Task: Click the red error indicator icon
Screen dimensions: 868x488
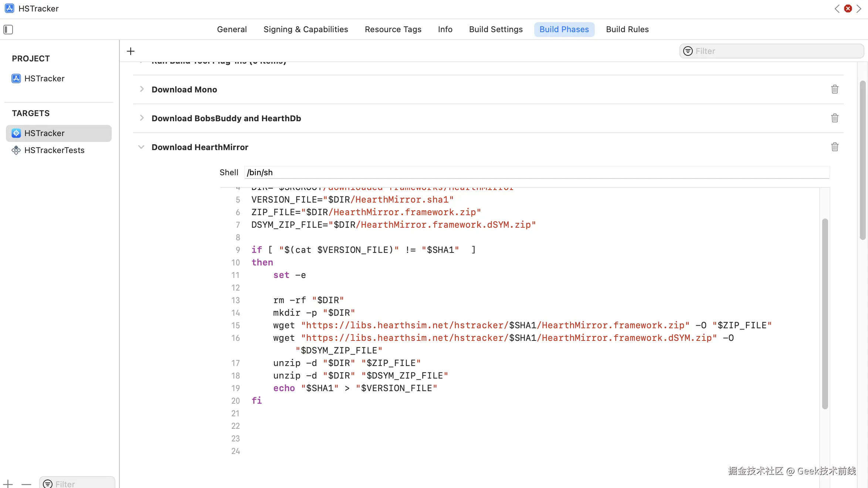Action: pyautogui.click(x=848, y=9)
